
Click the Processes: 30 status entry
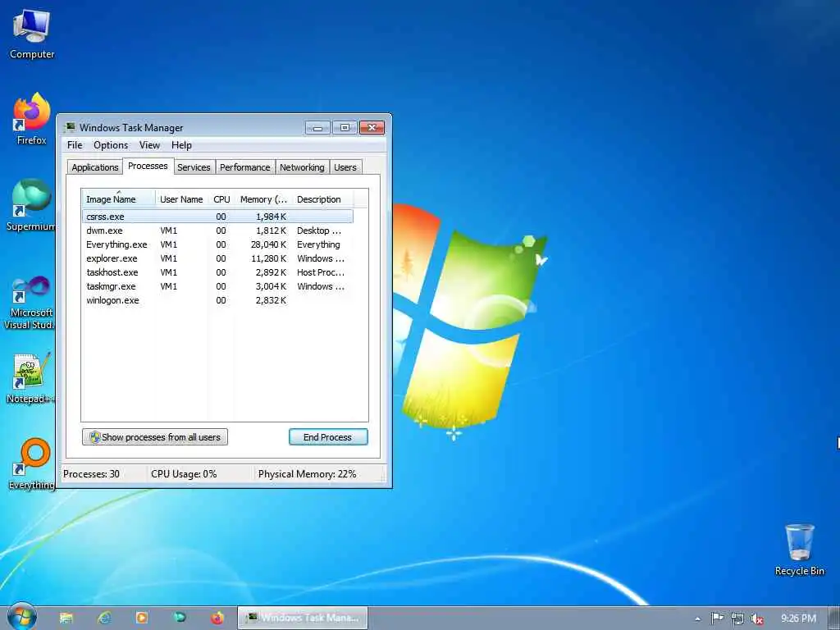point(91,474)
